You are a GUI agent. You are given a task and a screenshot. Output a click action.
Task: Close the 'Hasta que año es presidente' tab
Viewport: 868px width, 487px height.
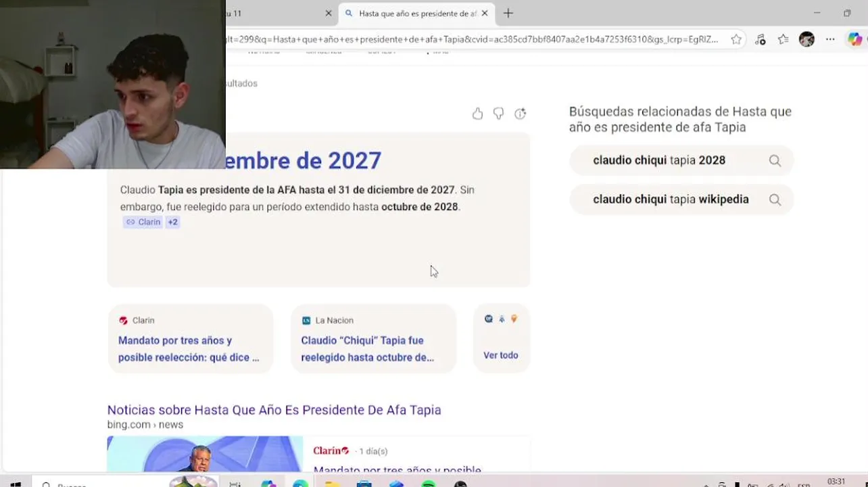[x=485, y=13]
